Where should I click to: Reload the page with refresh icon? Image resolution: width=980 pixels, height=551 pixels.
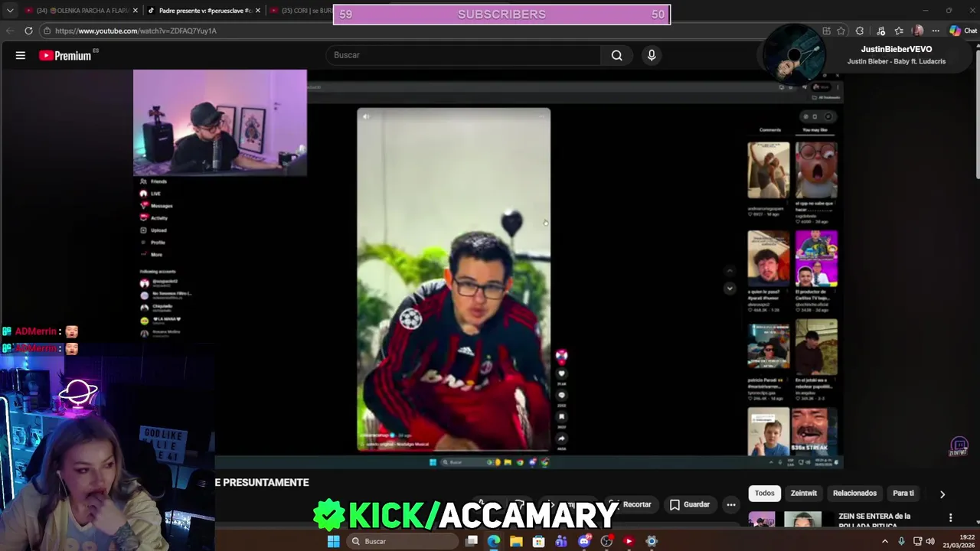[28, 31]
